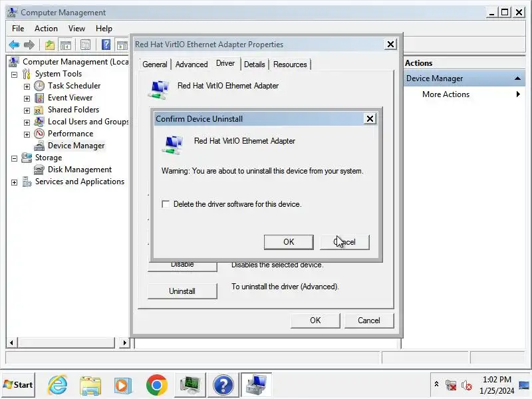This screenshot has height=399, width=532.
Task: Switch to the Details tab
Action: pos(255,65)
